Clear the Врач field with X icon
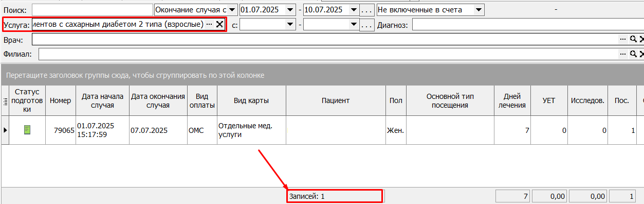 coord(641,39)
